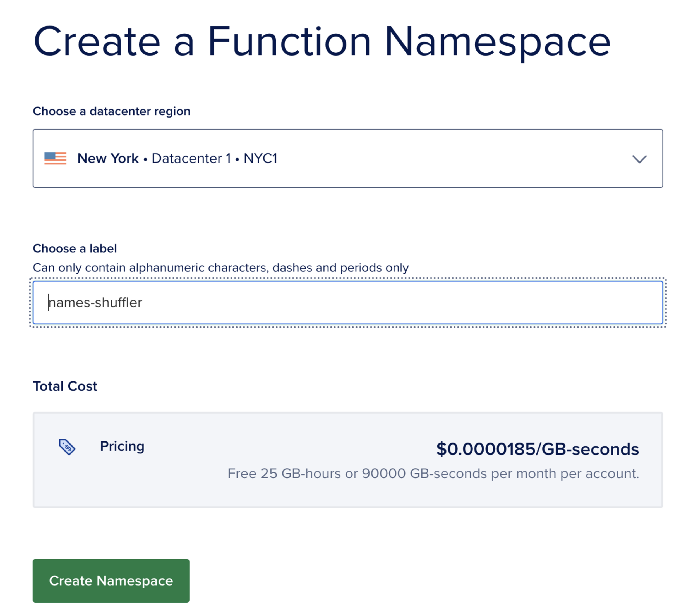Click the 'Total Cost' heading

65,386
